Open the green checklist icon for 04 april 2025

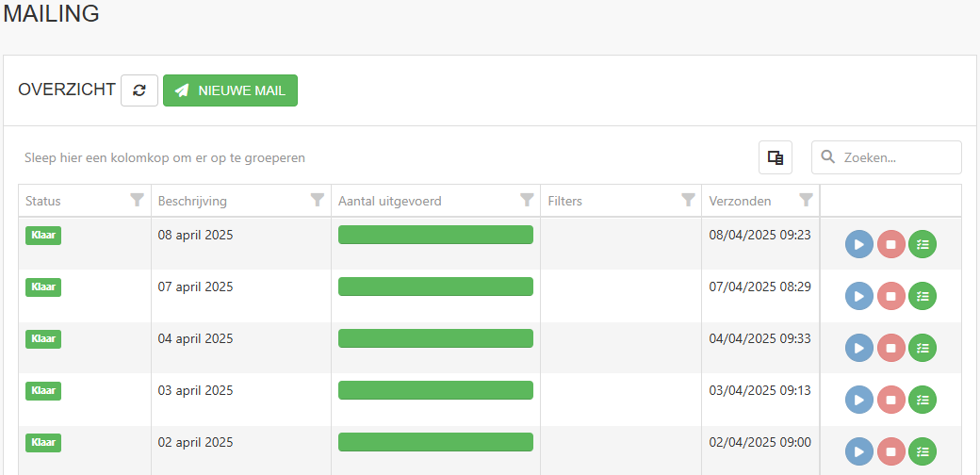point(923,348)
